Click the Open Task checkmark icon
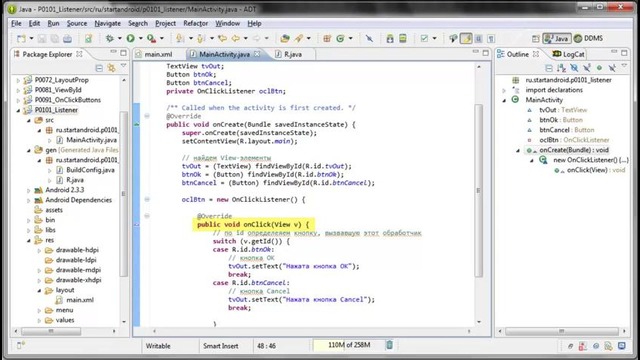Screen dimensions: 640x360 424,38
